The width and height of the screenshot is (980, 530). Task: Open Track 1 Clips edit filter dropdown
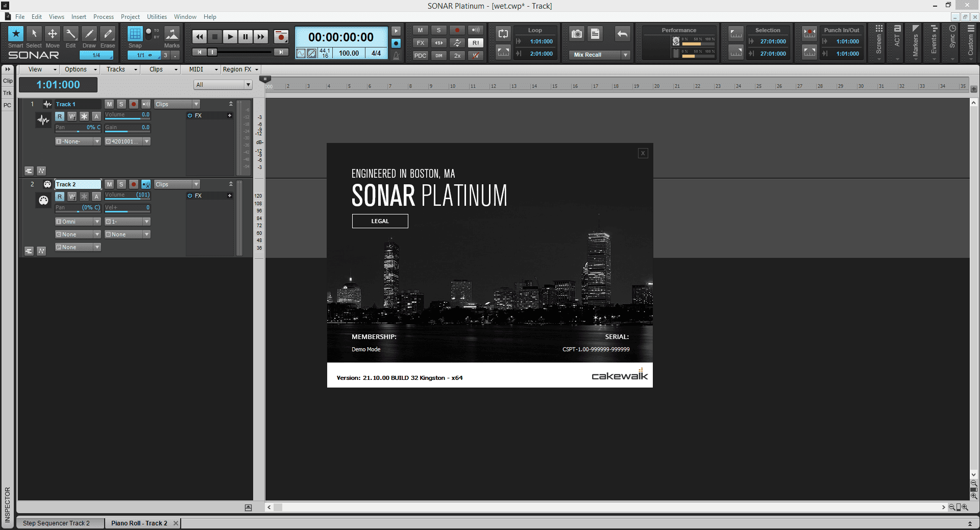[177, 104]
